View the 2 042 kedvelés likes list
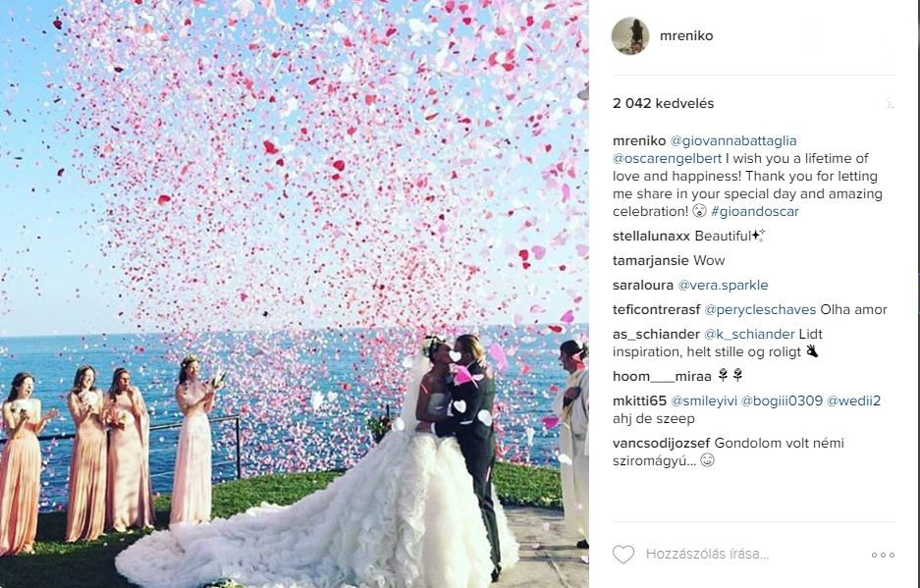The image size is (920, 588). pos(663,103)
